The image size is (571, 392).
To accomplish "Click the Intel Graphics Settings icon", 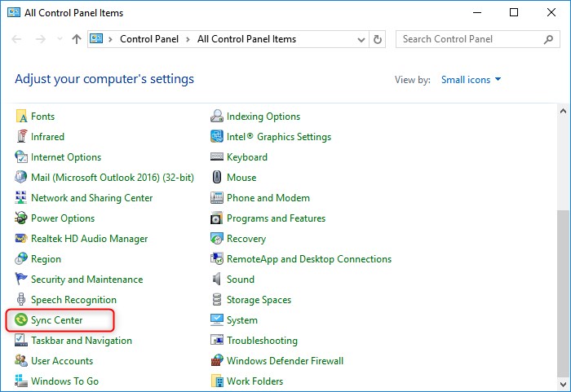I will (217, 137).
